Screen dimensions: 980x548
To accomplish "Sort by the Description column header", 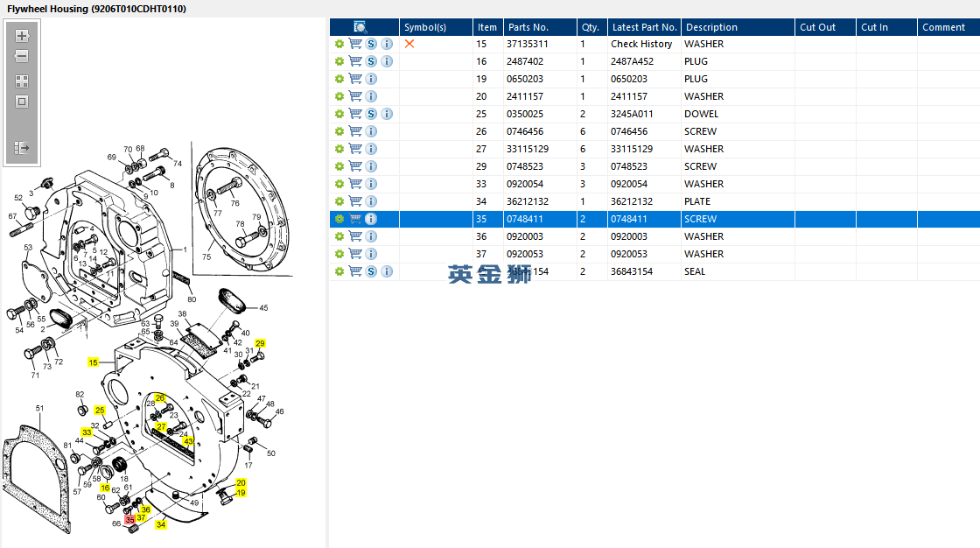I will [x=738, y=27].
